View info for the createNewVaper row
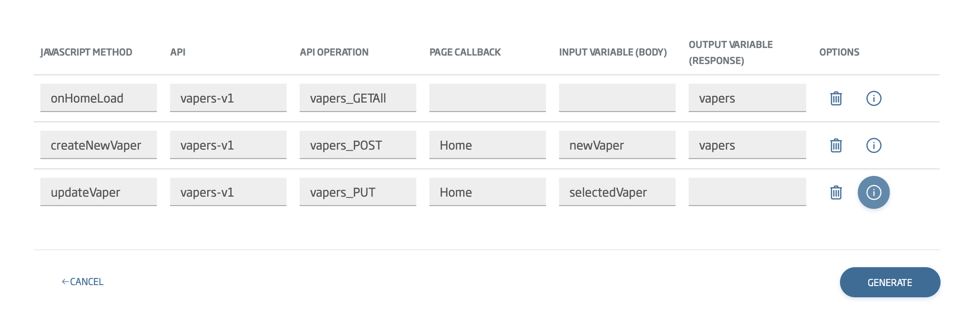Viewport: 980px width, 334px height. 873,145
